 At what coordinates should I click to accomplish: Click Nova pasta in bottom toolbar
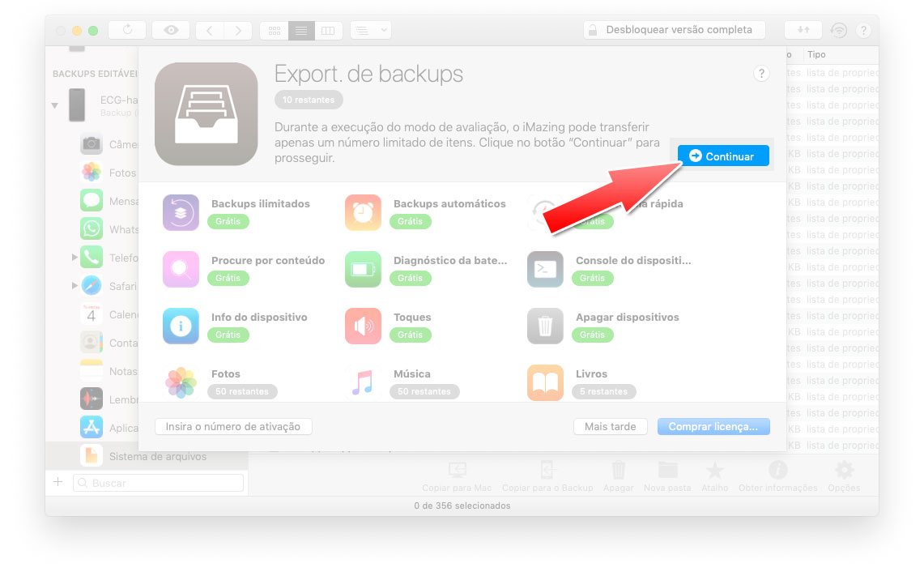pos(667,476)
